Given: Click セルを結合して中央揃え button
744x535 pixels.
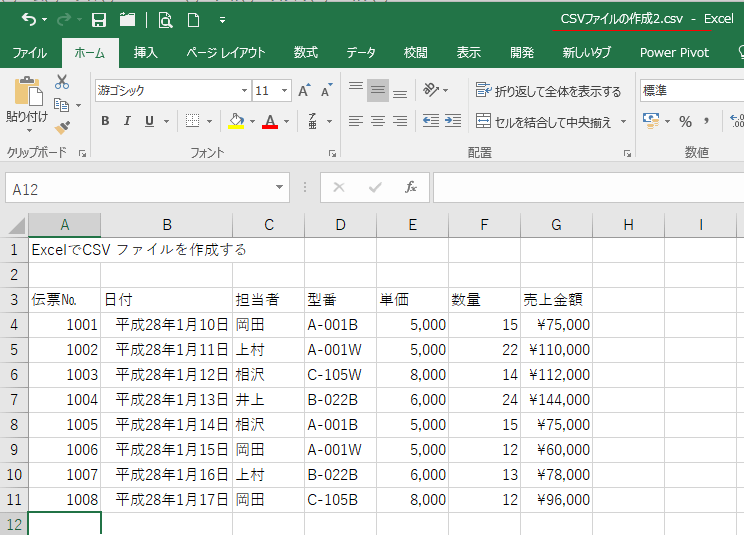Looking at the screenshot, I should (549, 121).
